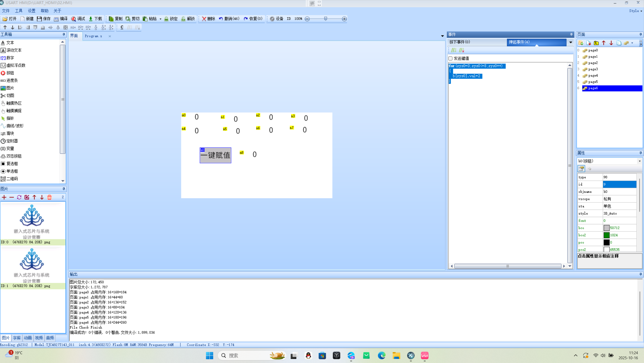Open the b0(按钮) component dropdown
Image resolution: width=644 pixels, height=363 pixels.
point(639,161)
